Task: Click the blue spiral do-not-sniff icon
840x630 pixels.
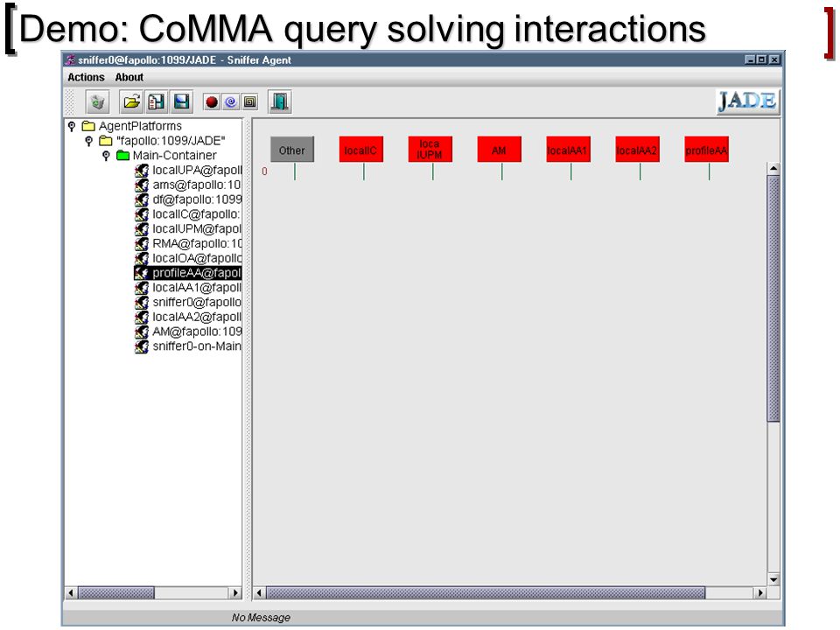Action: click(230, 101)
